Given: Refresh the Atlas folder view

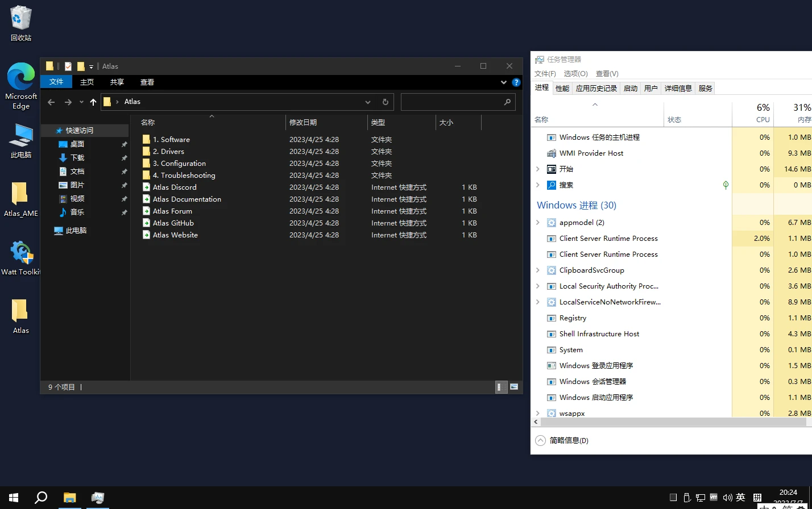Looking at the screenshot, I should [x=386, y=102].
